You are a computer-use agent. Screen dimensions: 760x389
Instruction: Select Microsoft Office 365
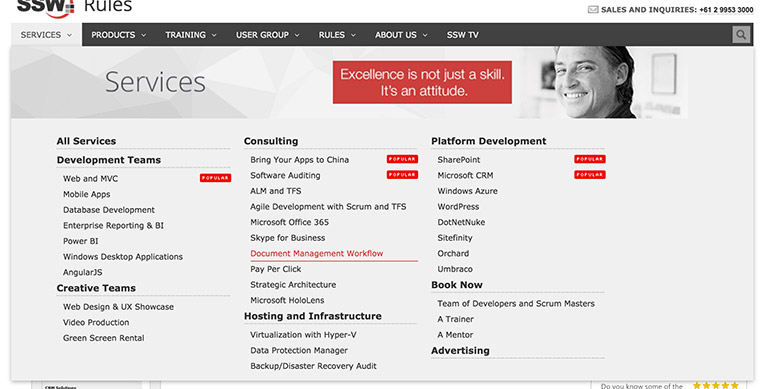[289, 222]
